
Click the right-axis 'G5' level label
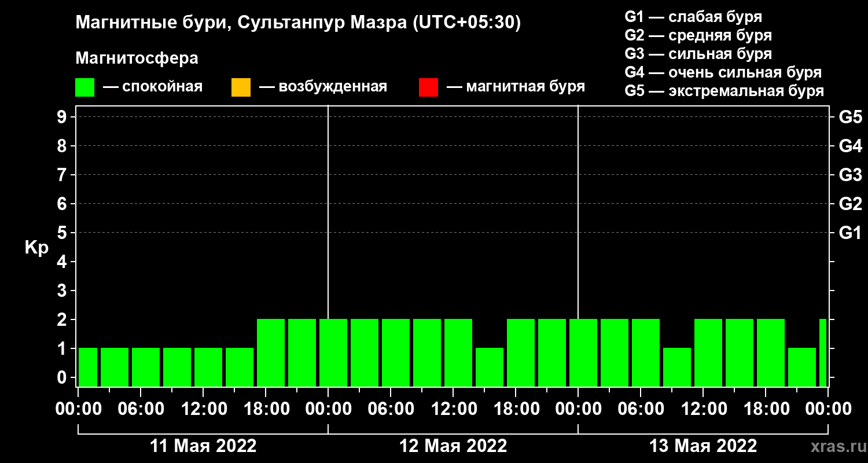(851, 117)
